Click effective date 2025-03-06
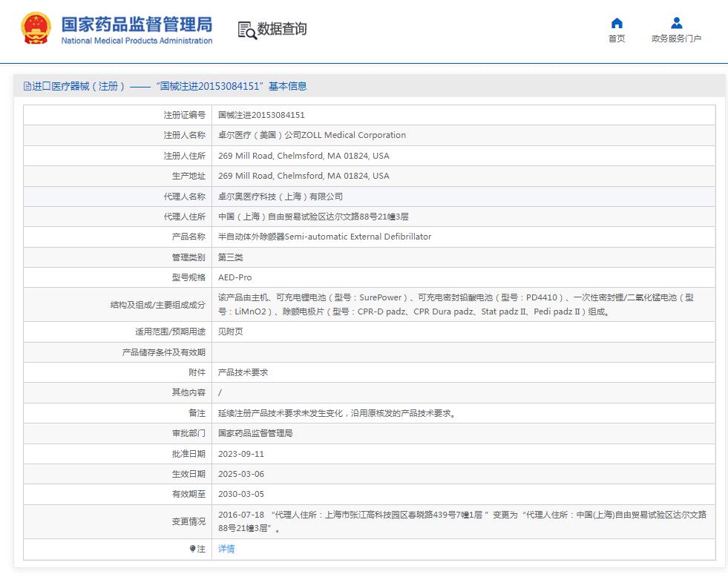 pyautogui.click(x=241, y=474)
